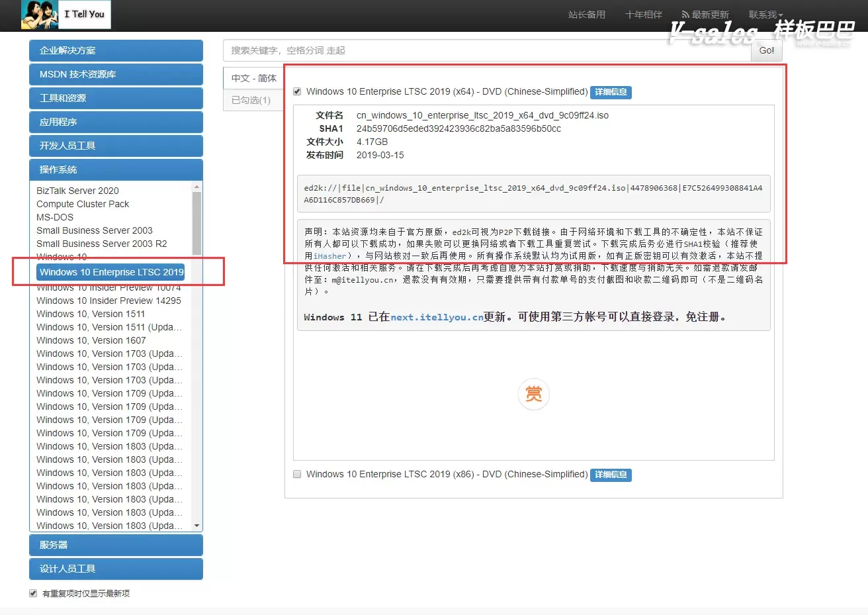Open next.itellyou.cn link
This screenshot has height=615, width=868.
pos(437,317)
